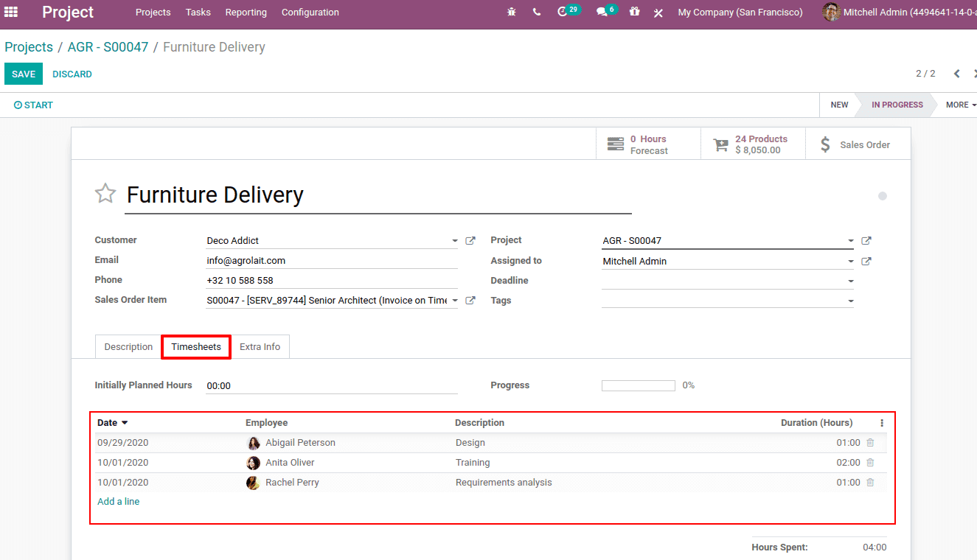The height and width of the screenshot is (560, 977).
Task: Click the START timer button
Action: 34,105
